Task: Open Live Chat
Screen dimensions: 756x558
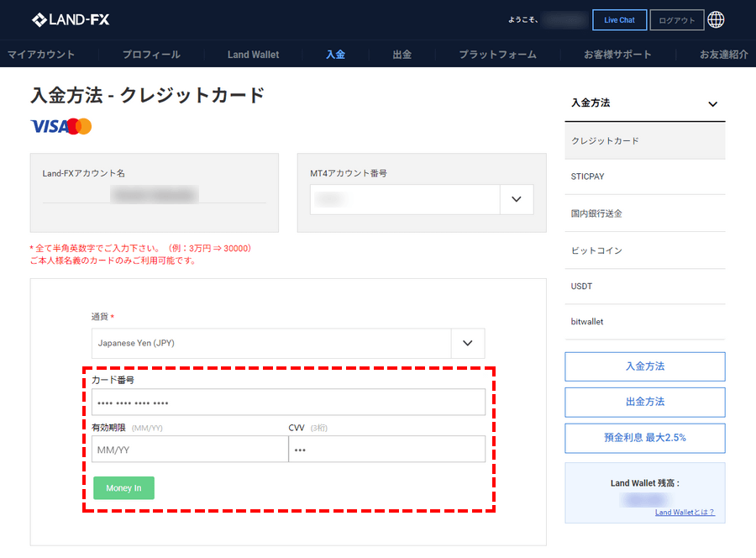Action: tap(620, 20)
